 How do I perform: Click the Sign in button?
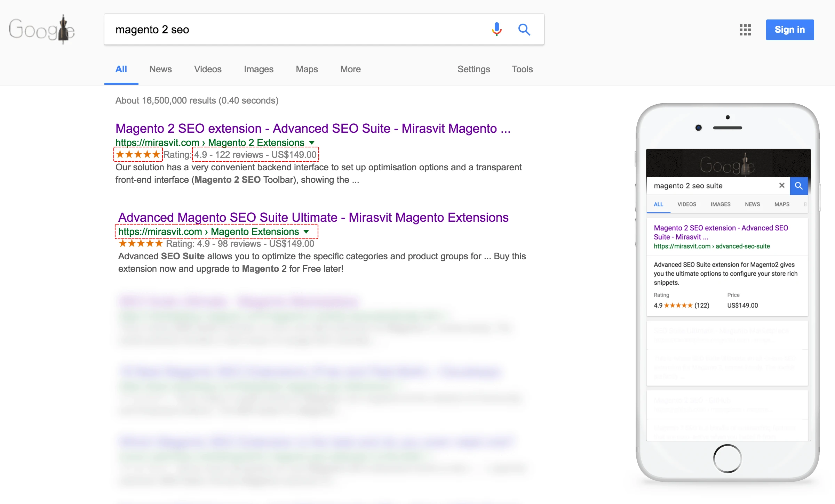[789, 30]
